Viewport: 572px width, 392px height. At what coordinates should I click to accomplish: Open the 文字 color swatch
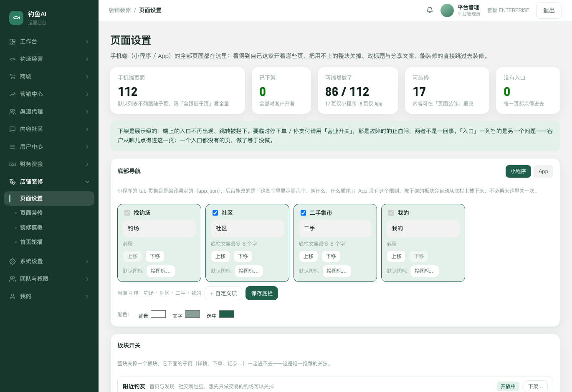192,314
